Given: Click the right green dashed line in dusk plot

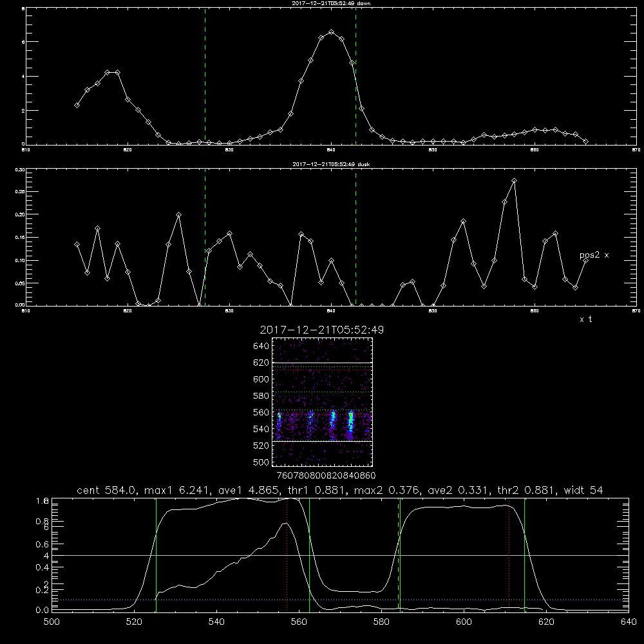Looking at the screenshot, I should pos(355,237).
